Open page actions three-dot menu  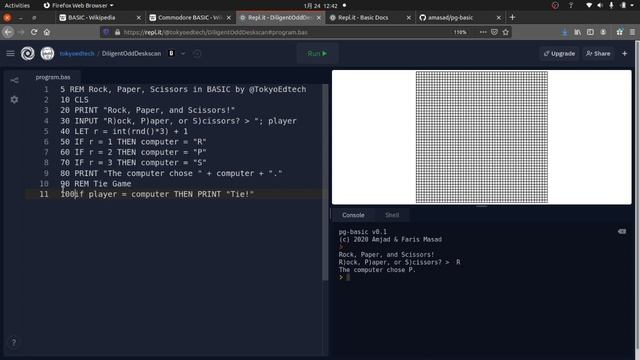(483, 32)
